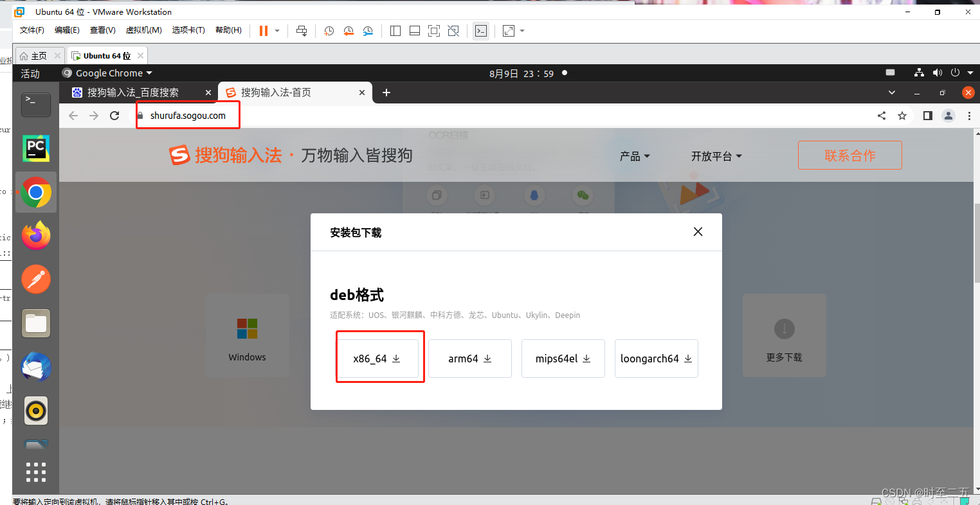Screen dimensions: 980x505
Task: Go back in Chrome
Action: [73, 116]
